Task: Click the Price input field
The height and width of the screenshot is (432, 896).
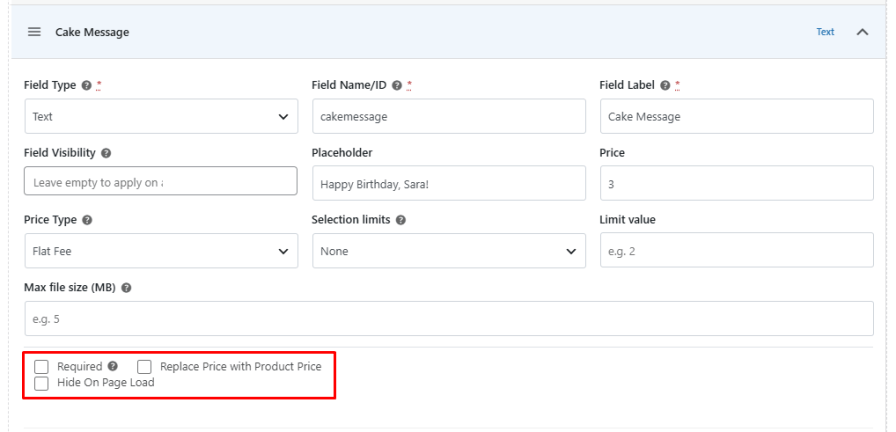Action: coord(737,183)
